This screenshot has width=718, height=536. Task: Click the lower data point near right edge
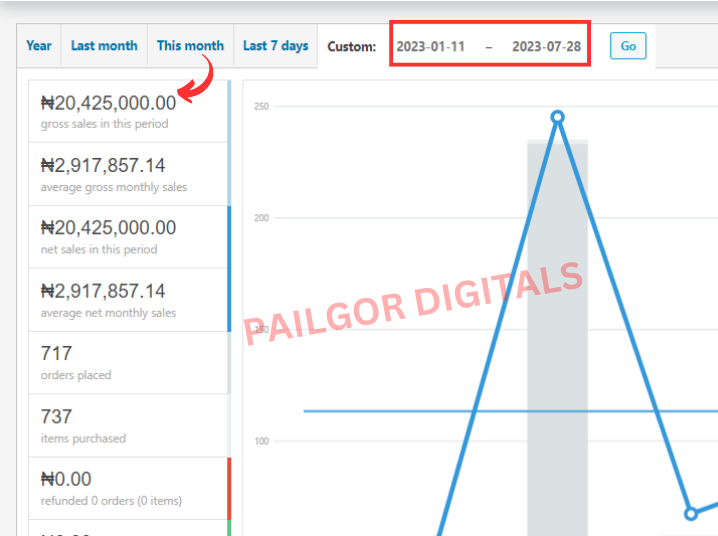pyautogui.click(x=690, y=513)
